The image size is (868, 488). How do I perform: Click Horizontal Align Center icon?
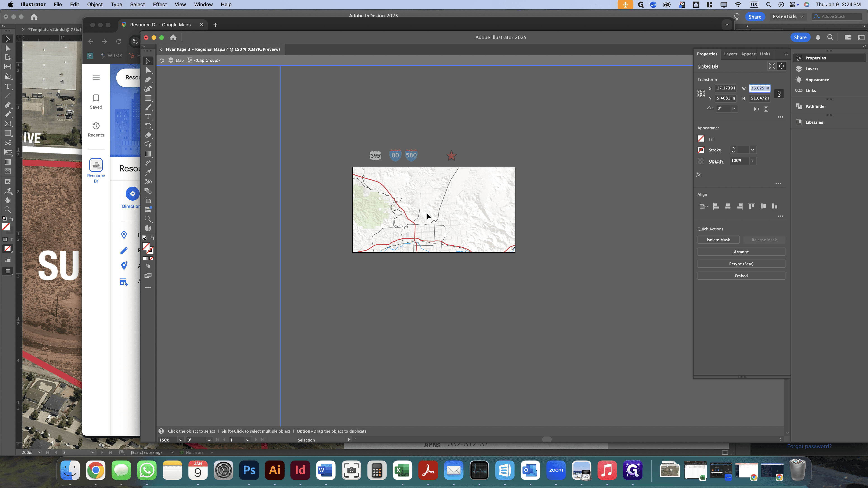(x=728, y=206)
